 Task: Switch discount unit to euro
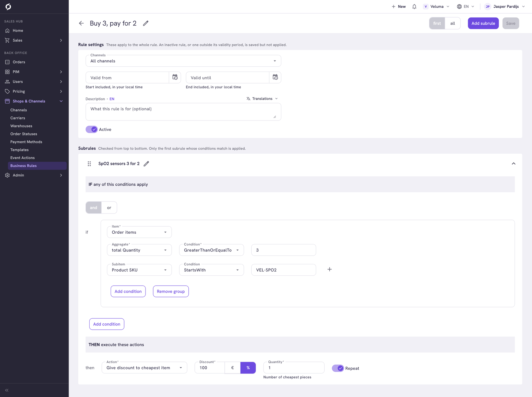(233, 368)
